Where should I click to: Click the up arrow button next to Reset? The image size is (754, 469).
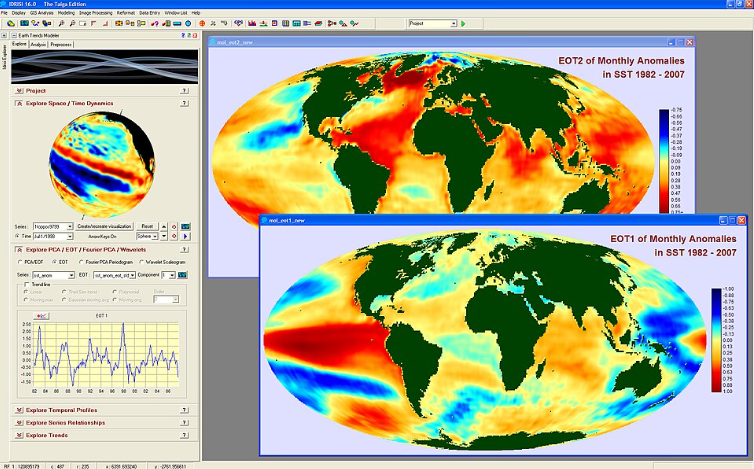165,227
